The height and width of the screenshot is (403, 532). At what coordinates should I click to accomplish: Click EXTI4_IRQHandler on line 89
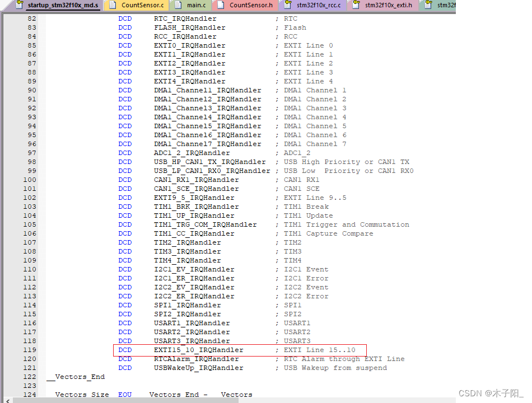click(x=190, y=81)
